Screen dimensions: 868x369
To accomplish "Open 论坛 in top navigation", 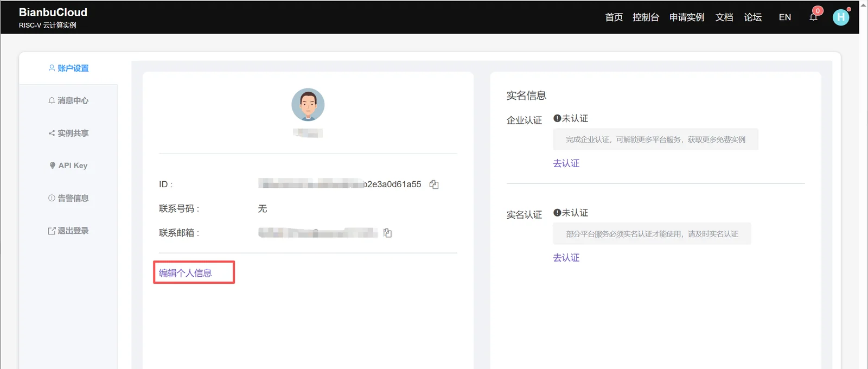I will 753,17.
